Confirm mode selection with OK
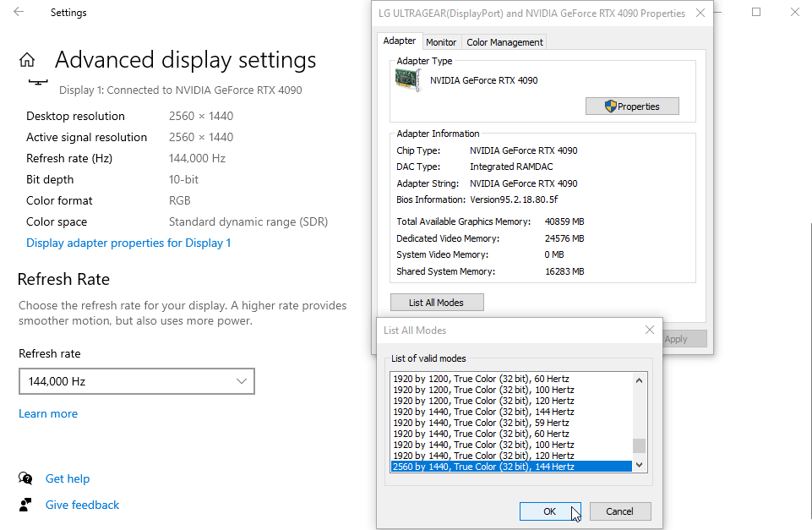Screen dimensions: 812x530 click(550, 511)
